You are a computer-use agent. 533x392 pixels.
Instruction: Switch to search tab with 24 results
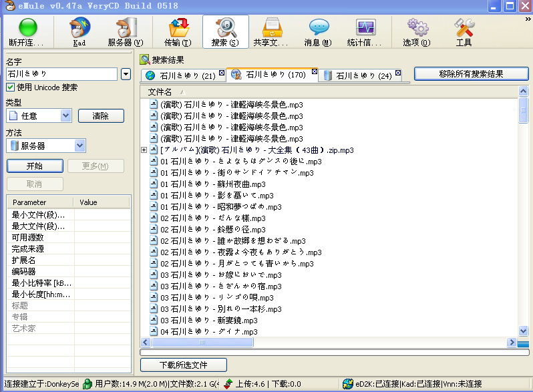(x=359, y=75)
